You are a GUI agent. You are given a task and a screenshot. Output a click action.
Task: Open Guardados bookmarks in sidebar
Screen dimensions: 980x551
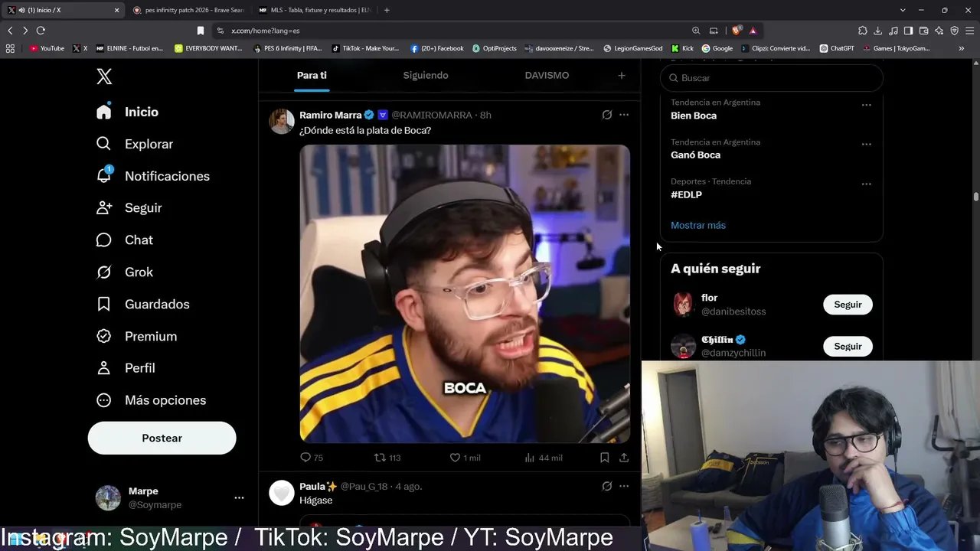click(142, 305)
